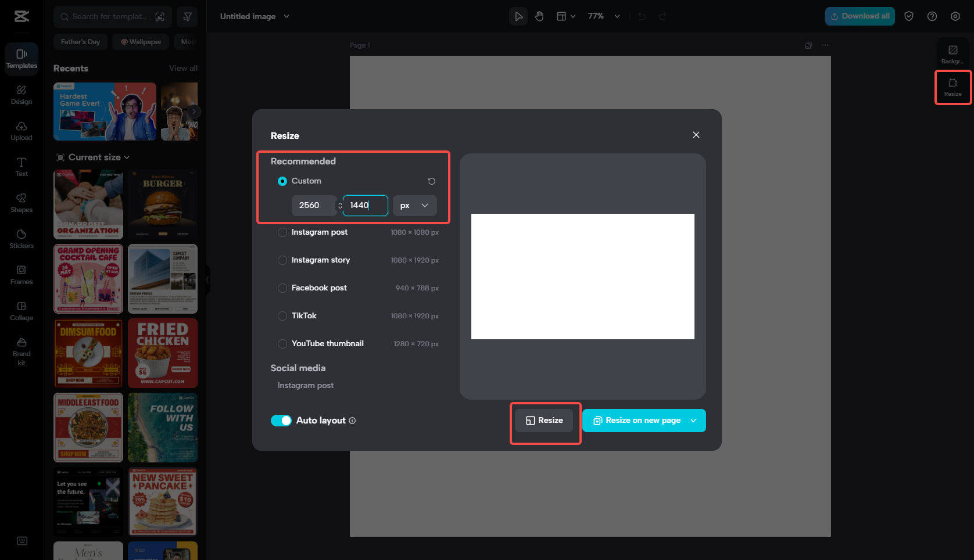The width and height of the screenshot is (974, 560).
Task: Open the Brand kit panel
Action: coord(21,352)
